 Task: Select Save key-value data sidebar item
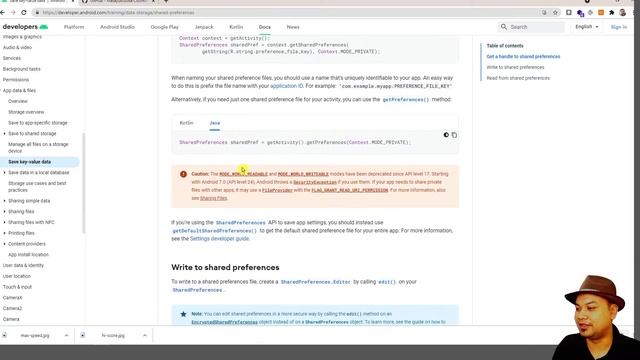point(30,162)
